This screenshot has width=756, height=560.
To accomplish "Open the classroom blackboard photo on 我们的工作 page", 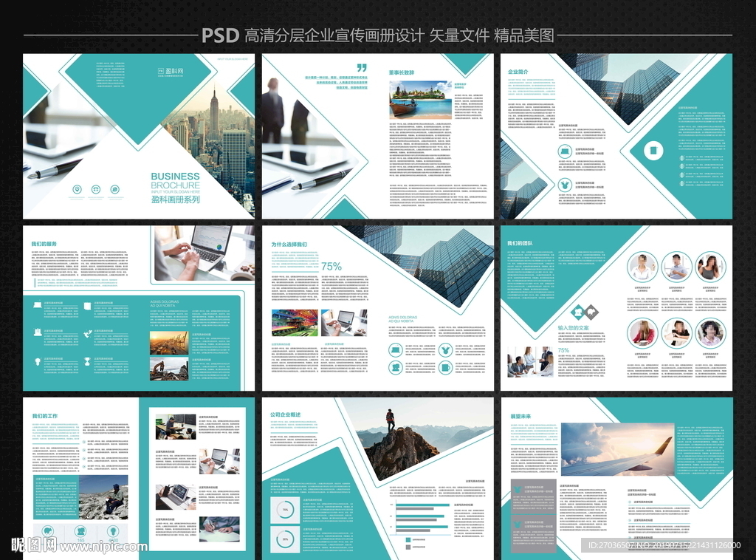I will tap(176, 426).
